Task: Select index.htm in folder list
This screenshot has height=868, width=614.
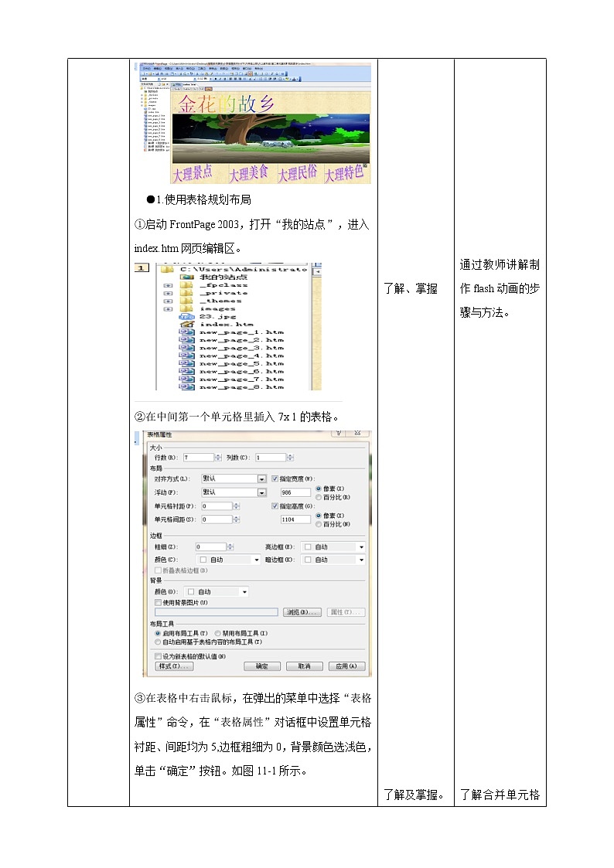Action: 227,325
